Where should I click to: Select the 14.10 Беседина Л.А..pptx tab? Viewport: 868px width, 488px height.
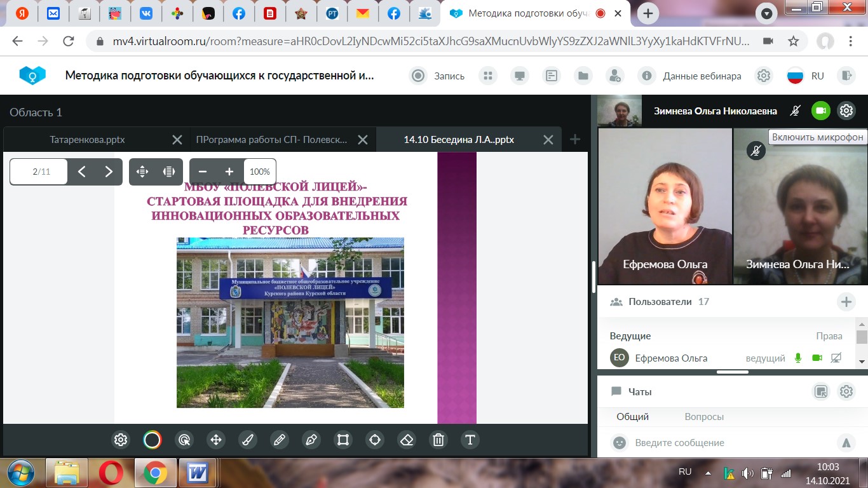point(459,140)
